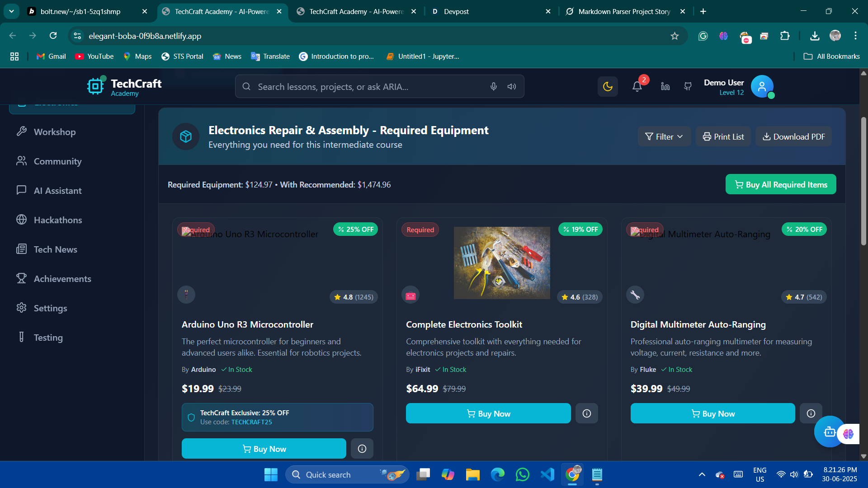
Task: Click Buy All Required Items
Action: click(780, 184)
